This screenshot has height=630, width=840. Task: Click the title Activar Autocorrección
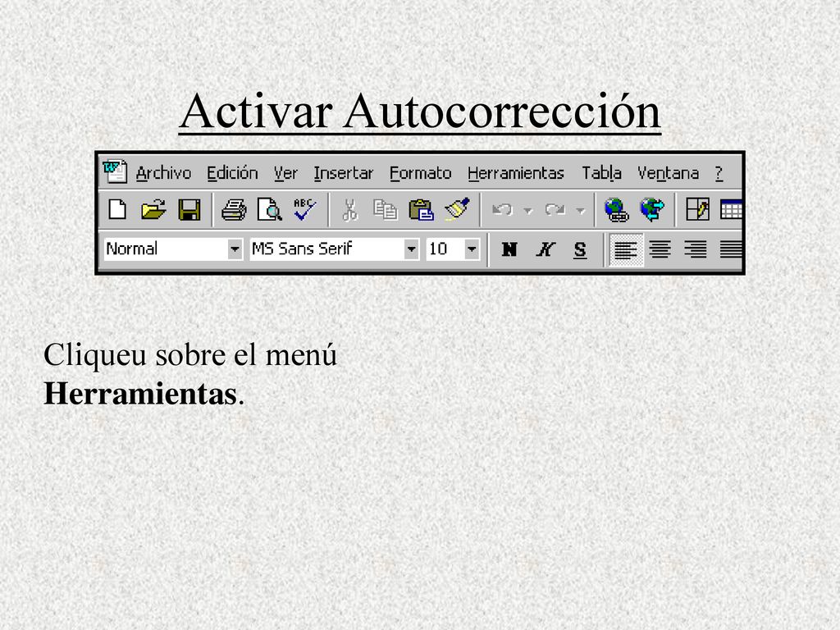(x=420, y=112)
